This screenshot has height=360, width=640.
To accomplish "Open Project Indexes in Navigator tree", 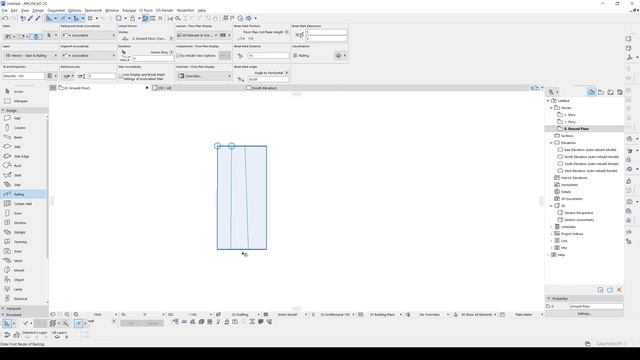I will tap(572, 234).
